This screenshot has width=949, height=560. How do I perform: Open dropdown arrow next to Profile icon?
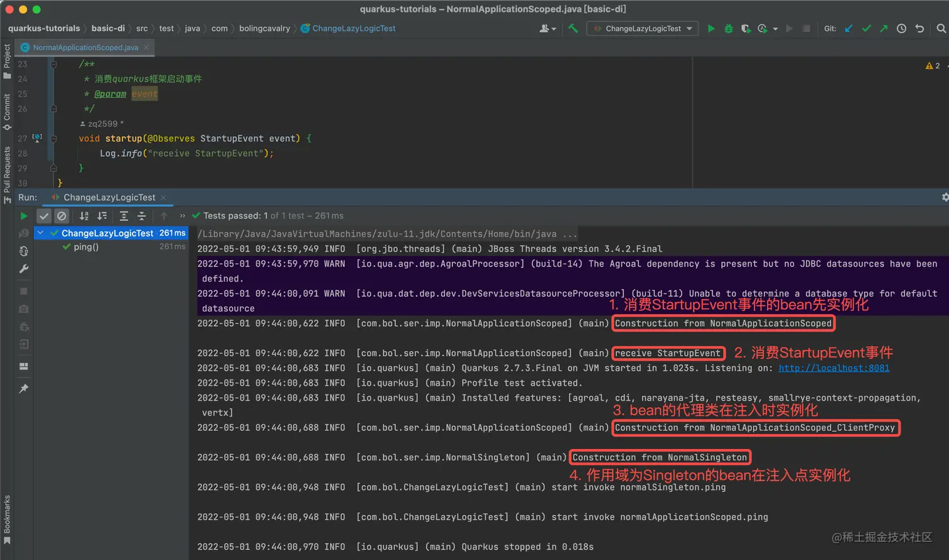776,29
